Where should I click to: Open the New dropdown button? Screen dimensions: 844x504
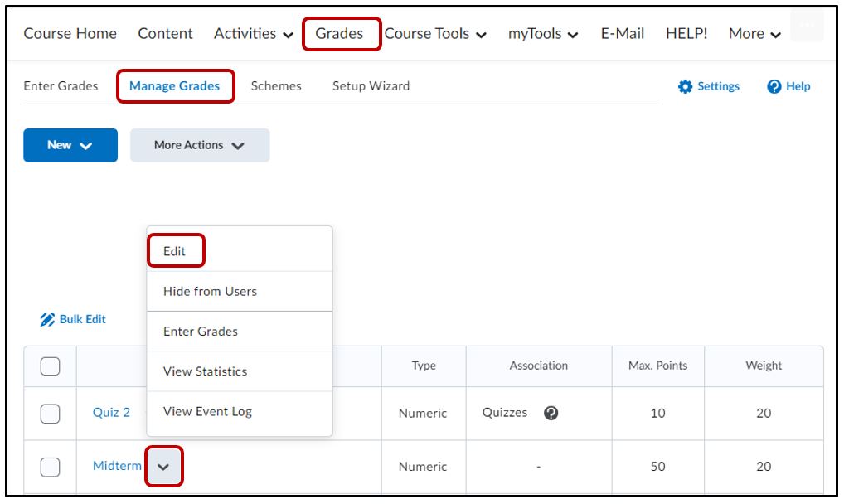coord(70,145)
